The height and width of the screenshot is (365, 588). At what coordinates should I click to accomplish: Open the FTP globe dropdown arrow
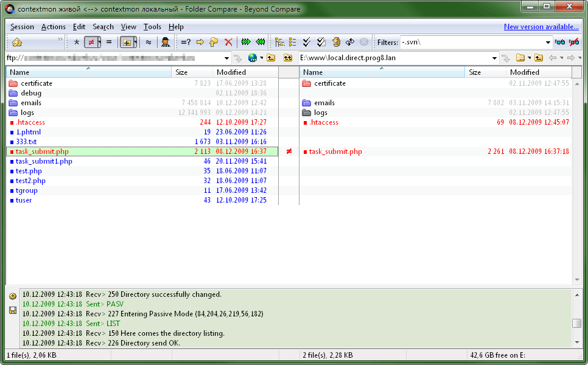(x=261, y=58)
